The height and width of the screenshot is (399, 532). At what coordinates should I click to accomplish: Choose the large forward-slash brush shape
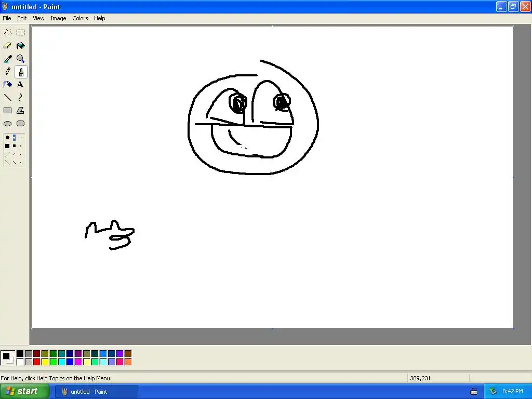7,154
